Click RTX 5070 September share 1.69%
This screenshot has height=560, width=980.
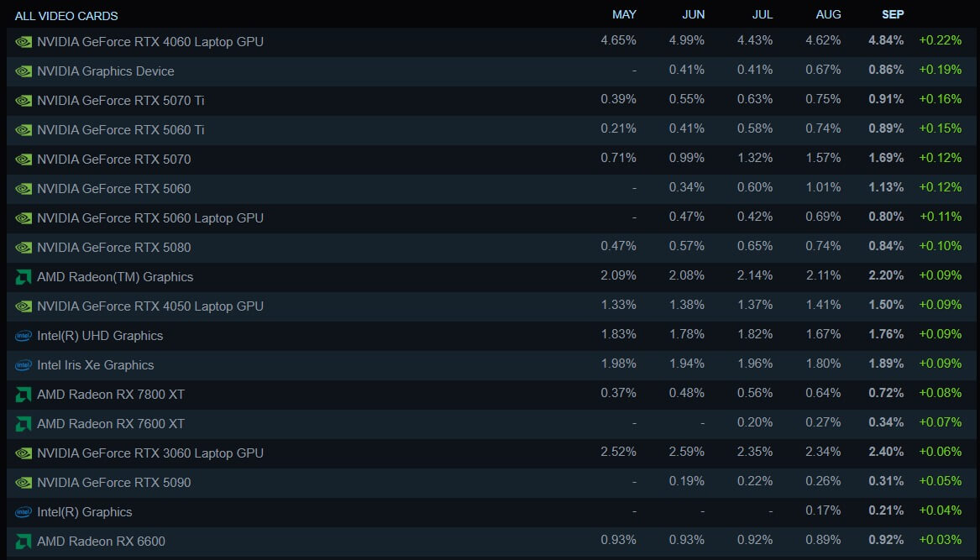[886, 159]
